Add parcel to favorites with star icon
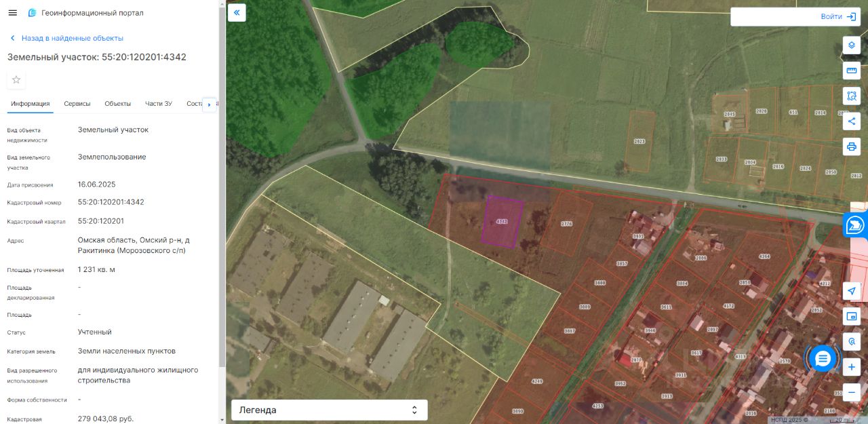 coord(16,80)
